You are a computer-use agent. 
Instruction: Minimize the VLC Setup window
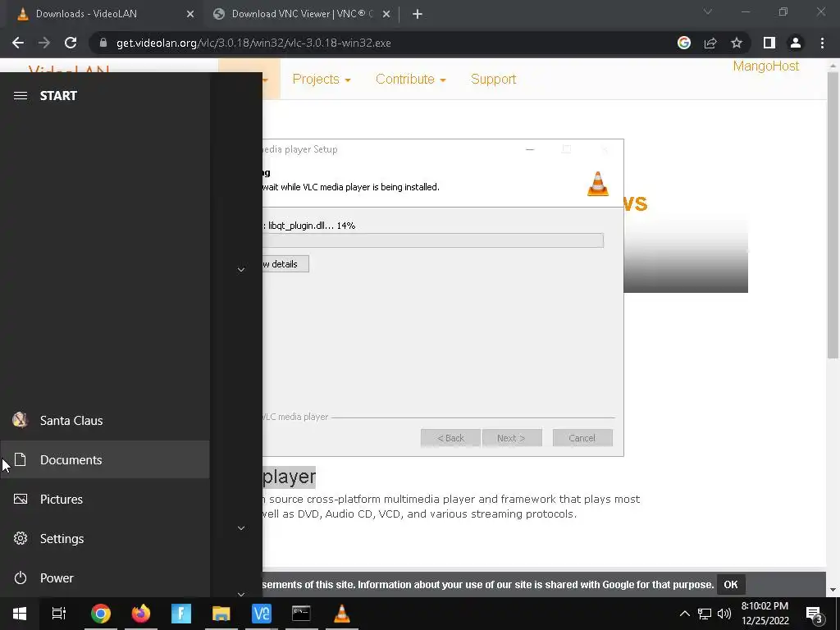[530, 149]
